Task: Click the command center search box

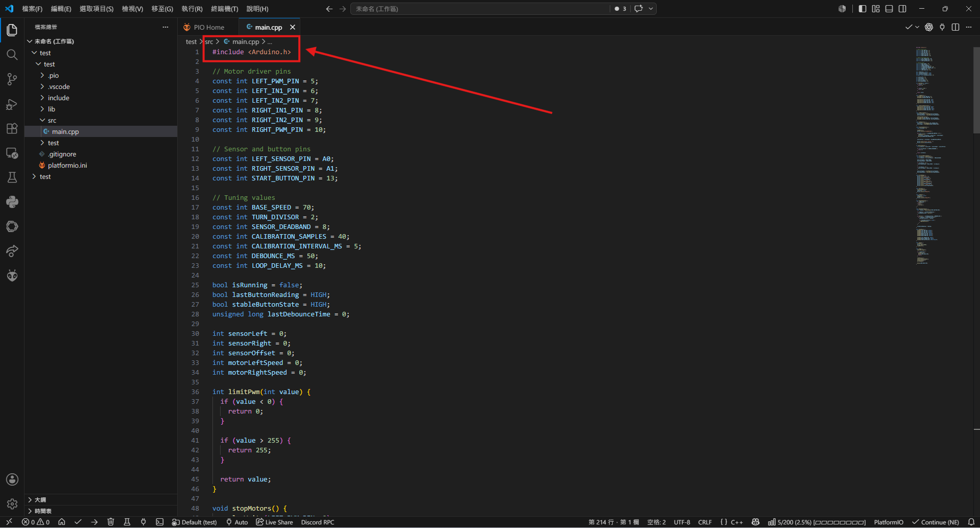Action: tap(480, 9)
